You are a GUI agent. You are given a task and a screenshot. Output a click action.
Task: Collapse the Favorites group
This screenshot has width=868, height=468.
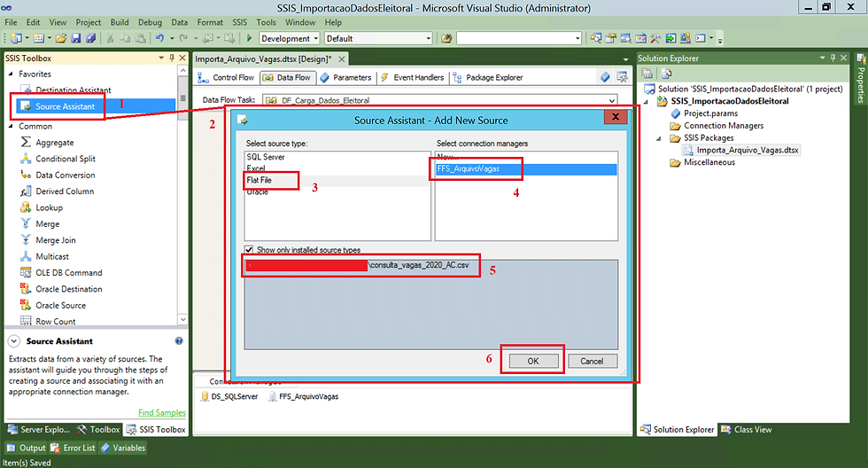(x=11, y=74)
